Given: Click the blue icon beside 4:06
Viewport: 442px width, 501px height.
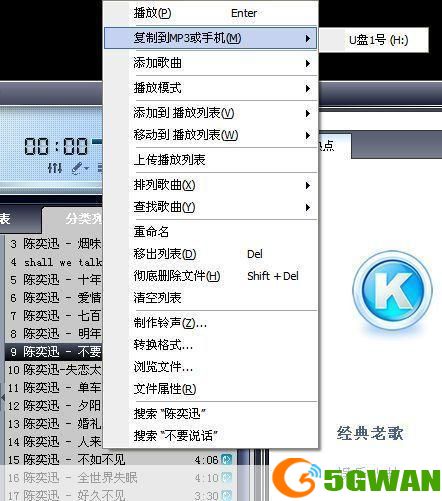Looking at the screenshot, I should [x=227, y=460].
